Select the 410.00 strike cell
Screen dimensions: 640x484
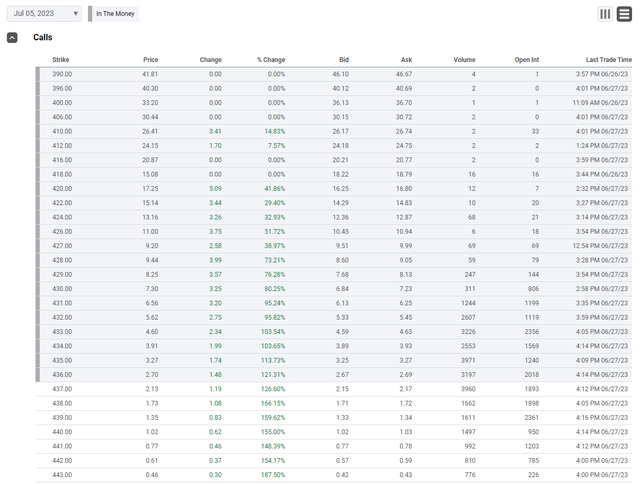tap(62, 131)
